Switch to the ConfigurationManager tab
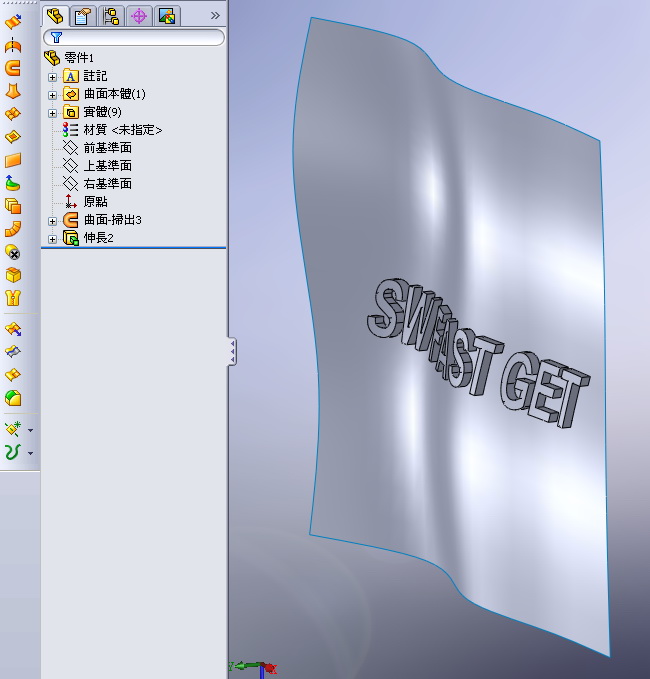 111,16
